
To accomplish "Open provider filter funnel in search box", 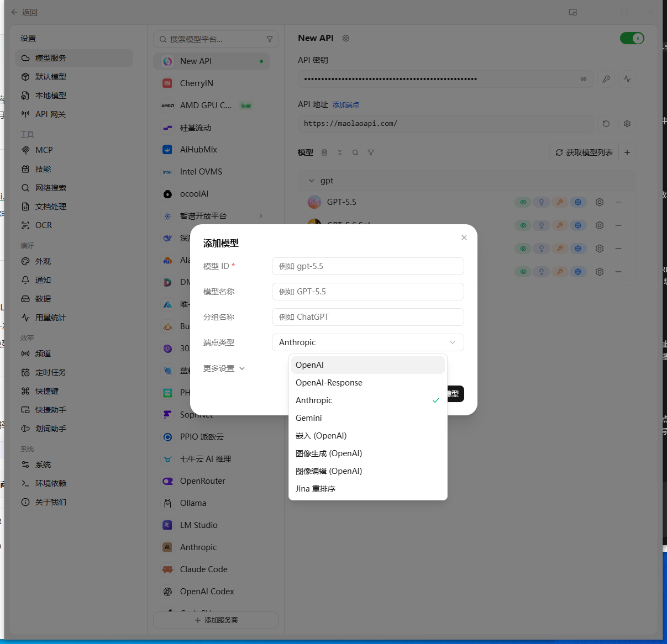I will click(270, 39).
